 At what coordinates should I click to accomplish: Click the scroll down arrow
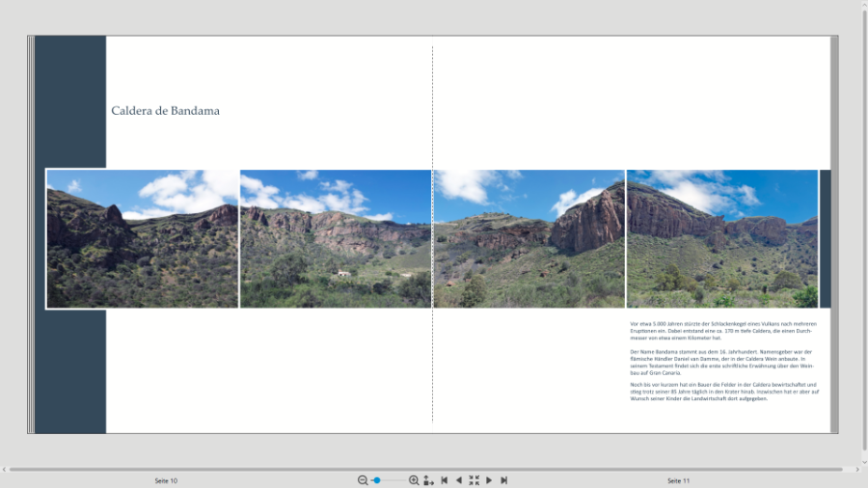pyautogui.click(x=864, y=462)
